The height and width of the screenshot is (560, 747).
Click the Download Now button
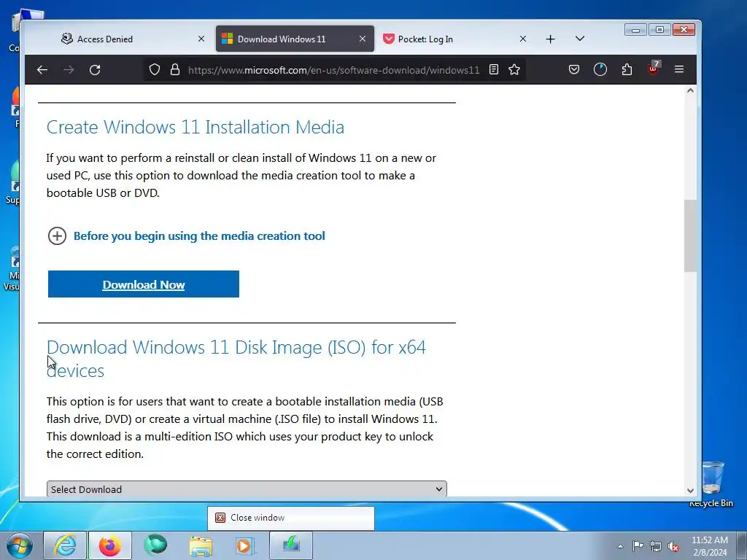pos(144,284)
